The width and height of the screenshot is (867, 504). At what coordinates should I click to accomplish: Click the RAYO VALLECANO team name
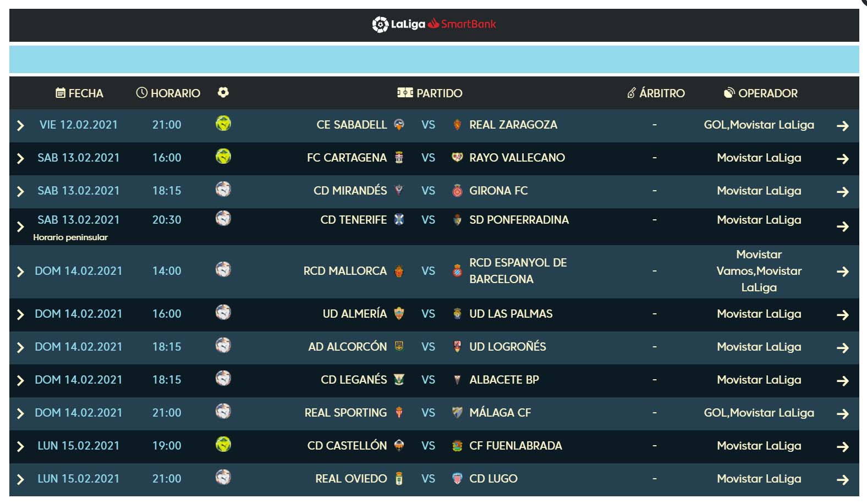[x=517, y=158]
